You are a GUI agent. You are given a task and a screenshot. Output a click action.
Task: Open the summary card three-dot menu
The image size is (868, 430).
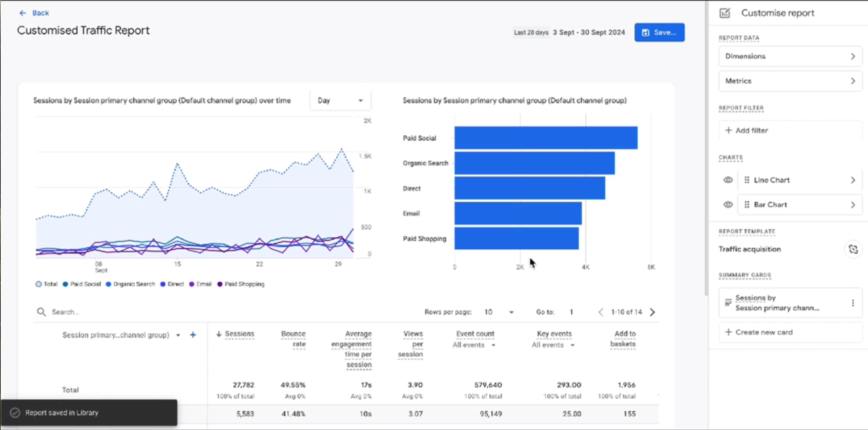pos(852,303)
